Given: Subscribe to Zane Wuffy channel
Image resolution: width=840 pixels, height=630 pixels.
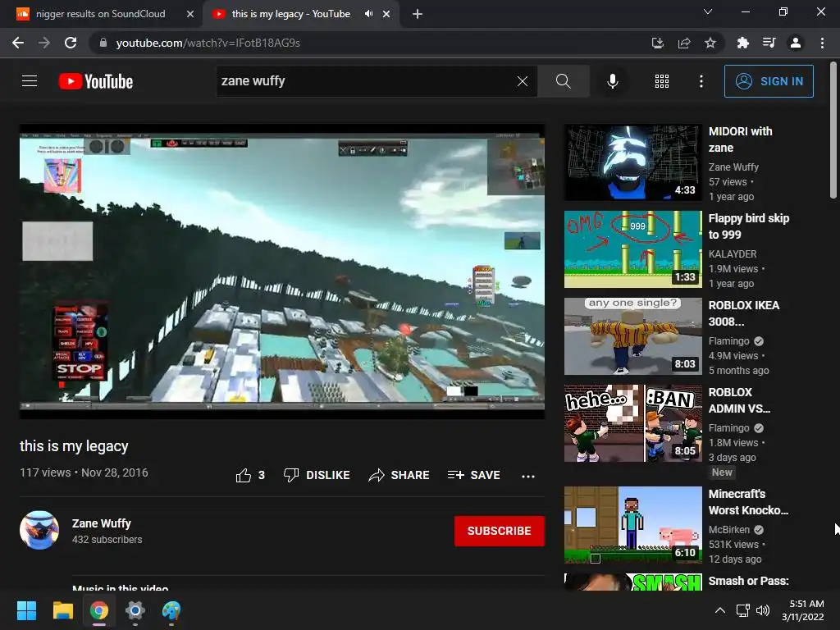Looking at the screenshot, I should (500, 531).
